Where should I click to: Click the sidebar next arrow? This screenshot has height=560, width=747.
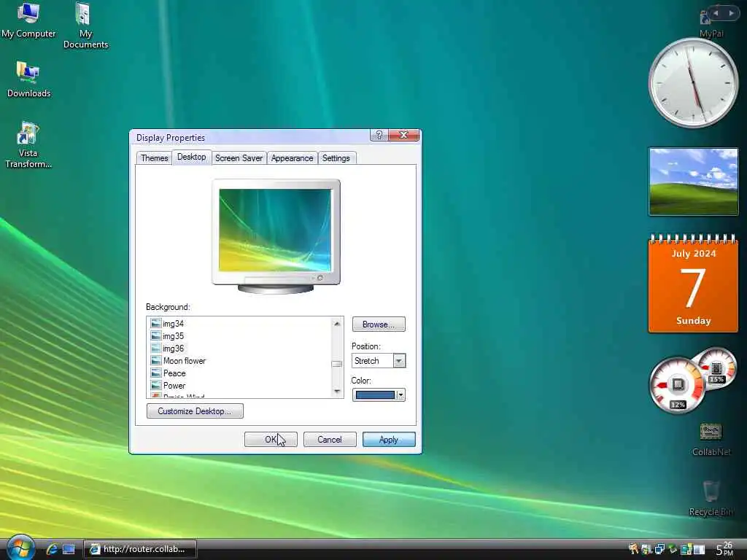[x=731, y=13]
